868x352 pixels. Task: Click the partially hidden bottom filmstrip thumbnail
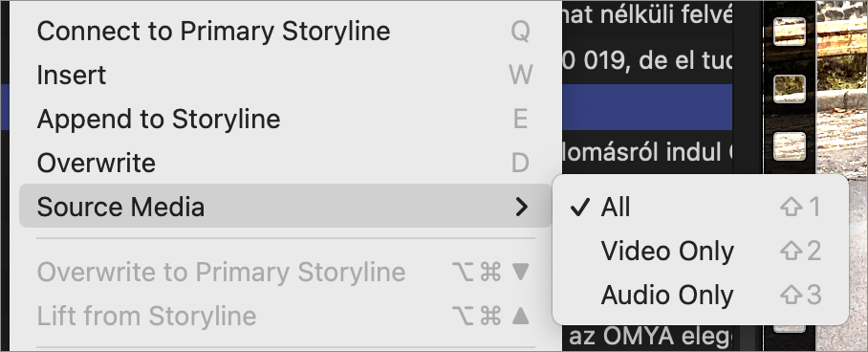[x=790, y=328]
